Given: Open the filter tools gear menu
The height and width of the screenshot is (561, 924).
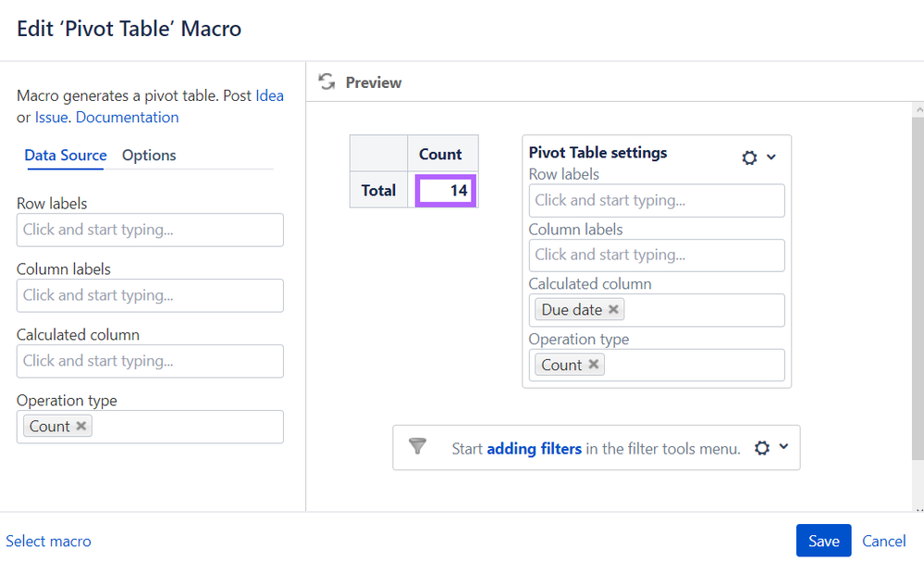Looking at the screenshot, I should (761, 448).
